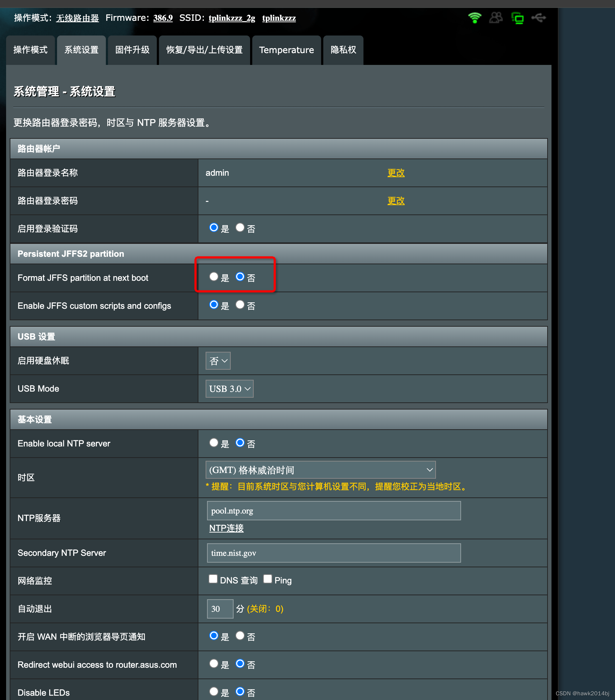The width and height of the screenshot is (615, 700).
Task: Click the green WAN connection status icon
Action: click(518, 18)
